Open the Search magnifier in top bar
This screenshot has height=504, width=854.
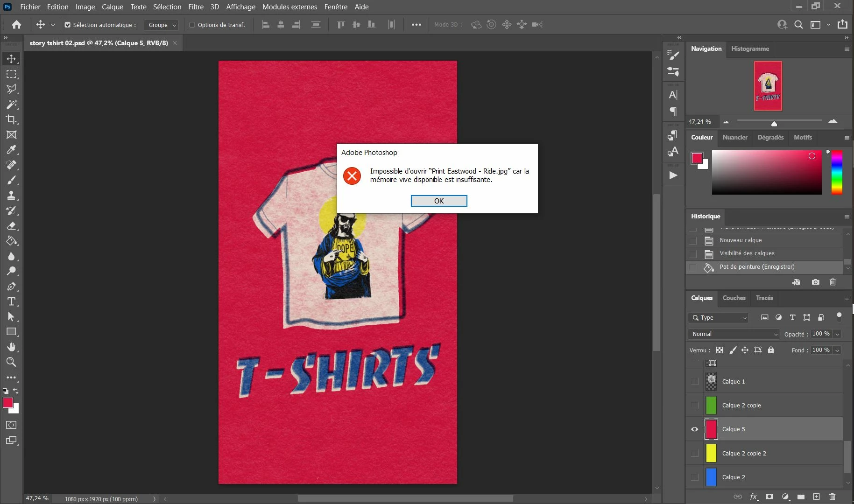798,25
